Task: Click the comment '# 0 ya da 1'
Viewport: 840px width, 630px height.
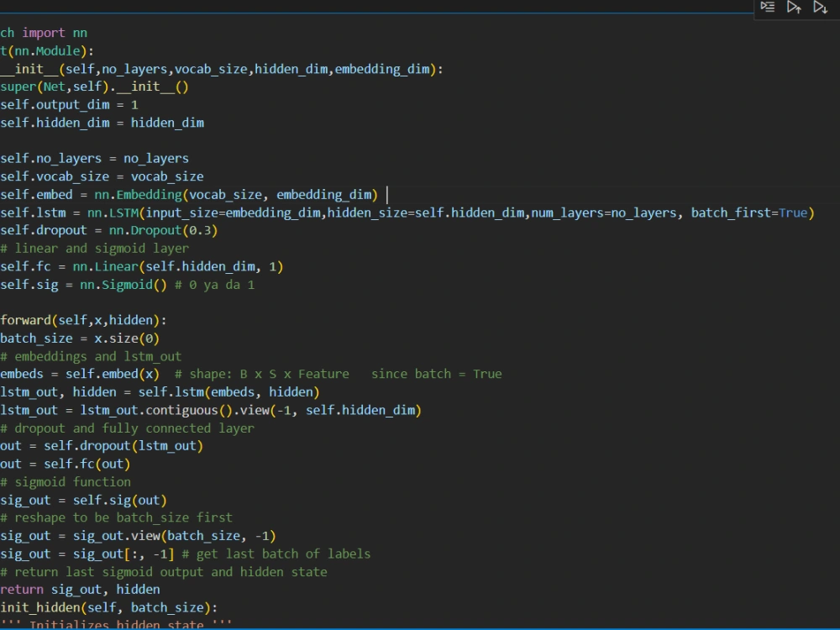Action: [214, 285]
